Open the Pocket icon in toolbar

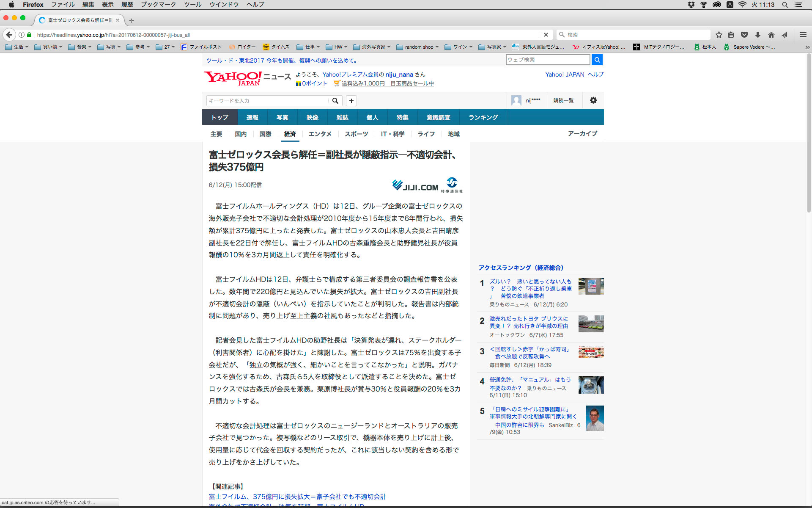(x=744, y=35)
